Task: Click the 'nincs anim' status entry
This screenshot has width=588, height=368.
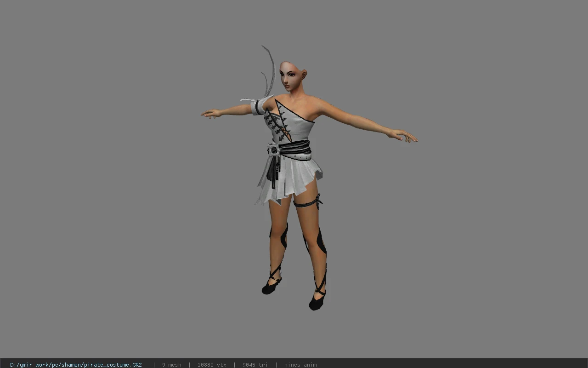Action: (300, 365)
